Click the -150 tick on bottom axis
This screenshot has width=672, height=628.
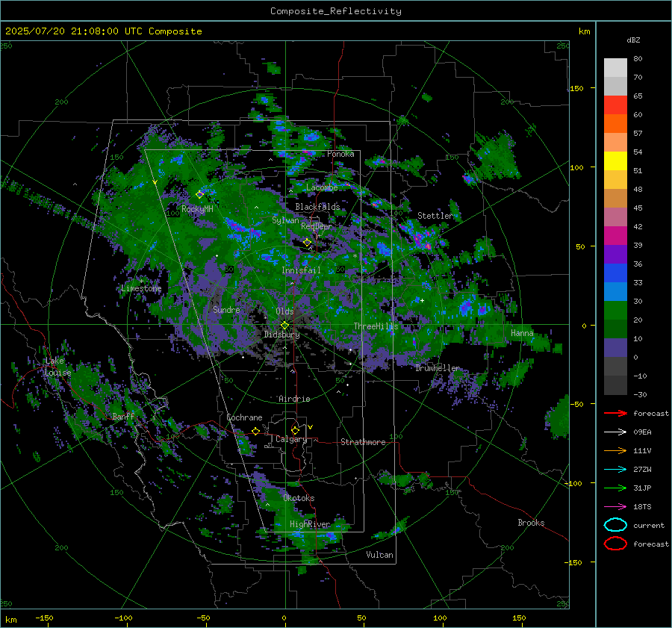[x=44, y=618]
